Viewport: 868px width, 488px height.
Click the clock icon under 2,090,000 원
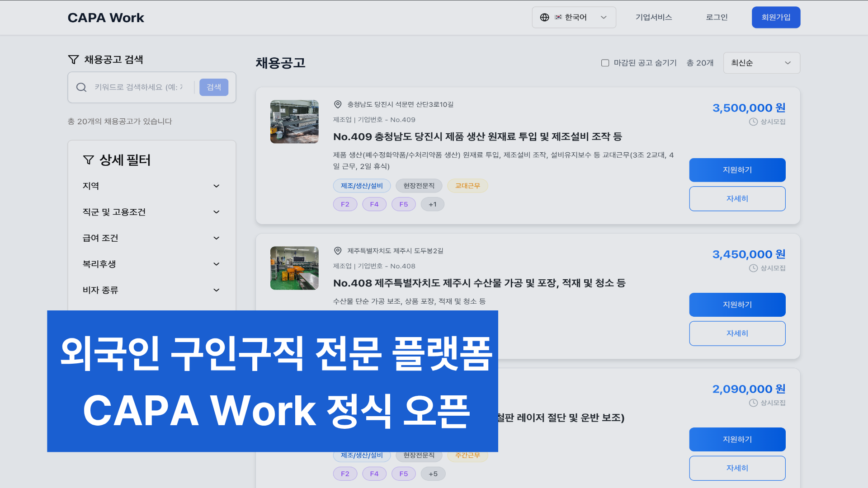pyautogui.click(x=753, y=403)
